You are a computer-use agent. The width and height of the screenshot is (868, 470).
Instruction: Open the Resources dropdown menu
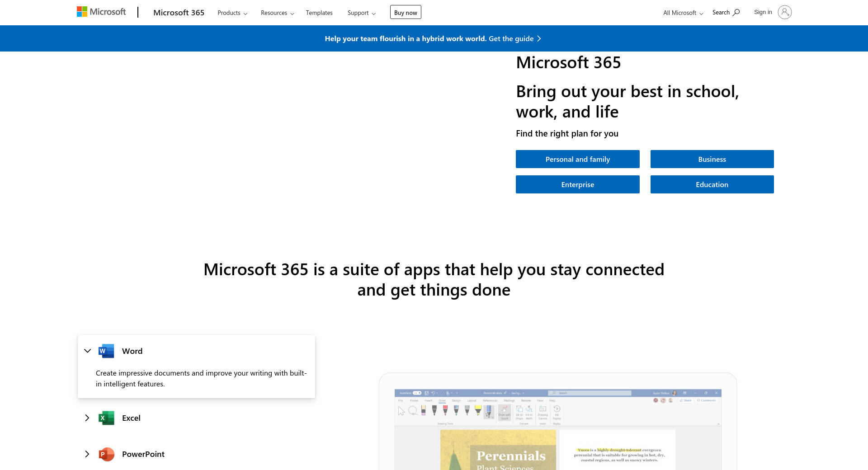click(277, 13)
